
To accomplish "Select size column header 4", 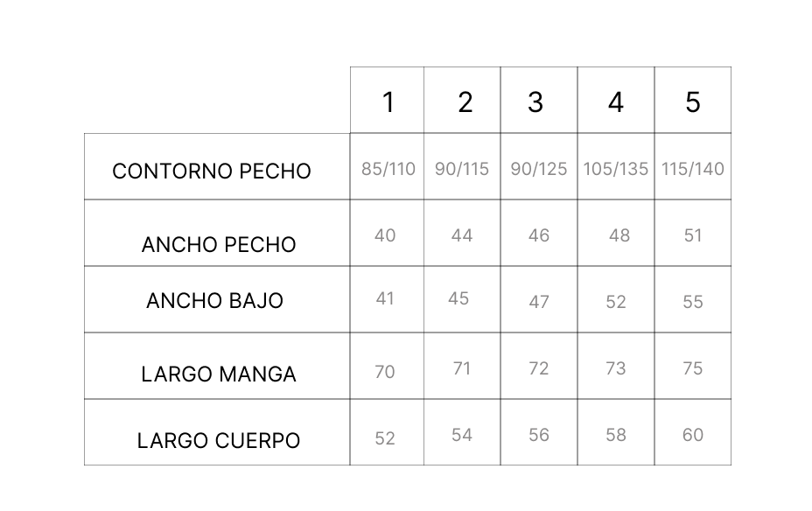I will [x=615, y=102].
